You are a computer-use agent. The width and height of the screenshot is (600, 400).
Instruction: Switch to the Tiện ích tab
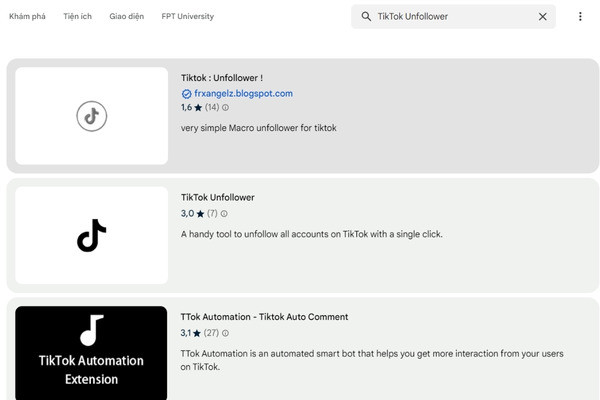[x=77, y=16]
